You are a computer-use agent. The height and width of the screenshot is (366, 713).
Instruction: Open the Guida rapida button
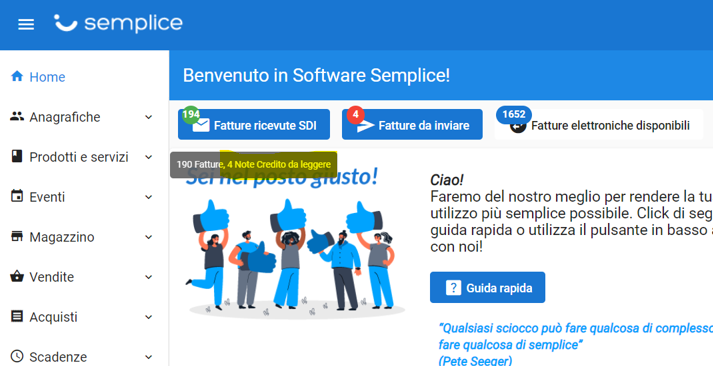[x=487, y=287]
